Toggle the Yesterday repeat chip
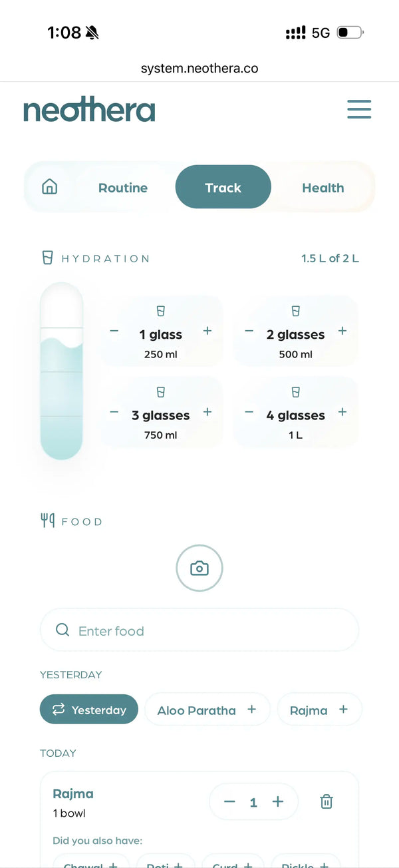Viewport: 399px width, 868px height. tap(89, 710)
